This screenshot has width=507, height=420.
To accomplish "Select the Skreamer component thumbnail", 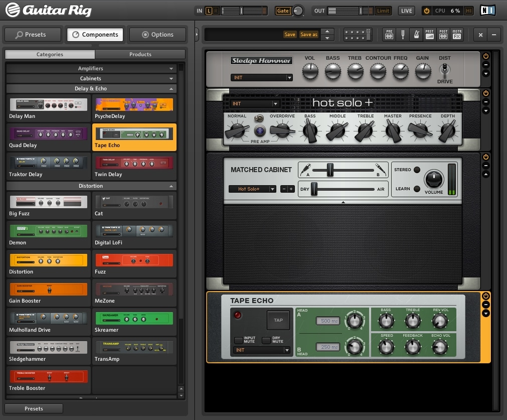I will [134, 319].
